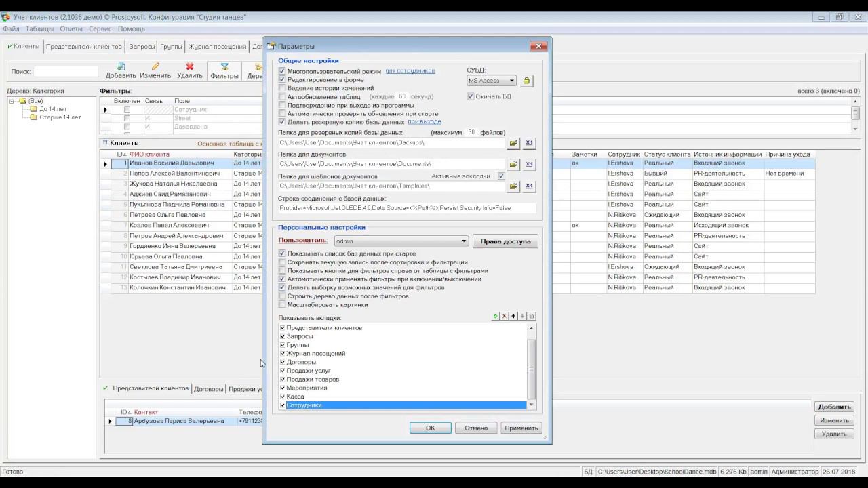Click the tabs list vertical scrollbar
The image size is (868, 488).
[531, 366]
